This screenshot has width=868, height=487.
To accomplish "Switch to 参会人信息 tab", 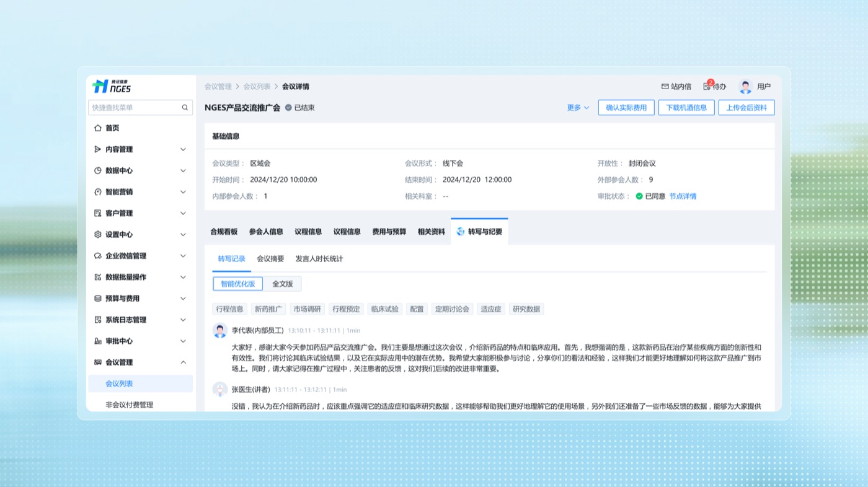I will tap(266, 232).
